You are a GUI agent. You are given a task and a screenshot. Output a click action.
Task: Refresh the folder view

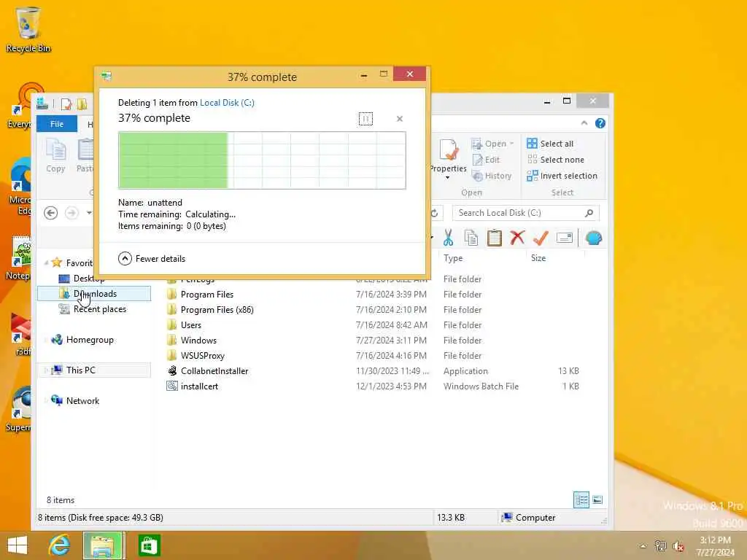point(434,213)
